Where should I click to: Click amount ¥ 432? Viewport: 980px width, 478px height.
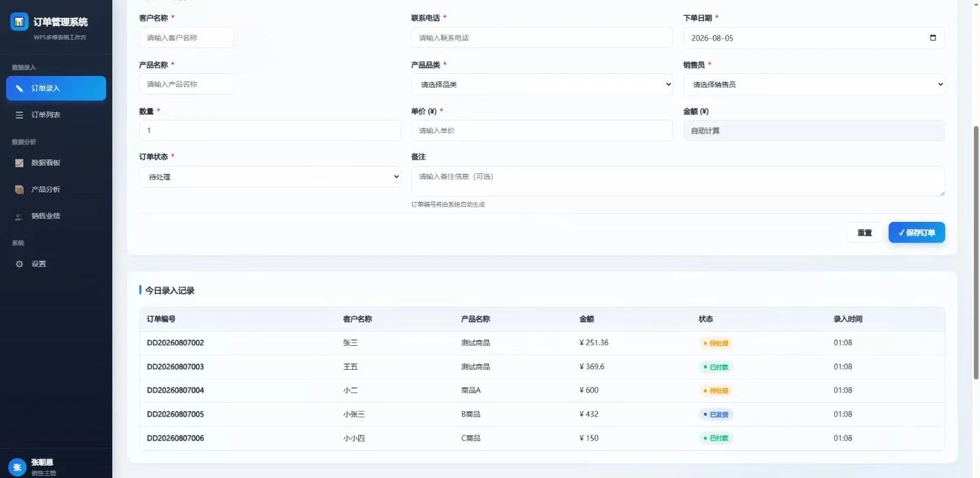coord(589,414)
